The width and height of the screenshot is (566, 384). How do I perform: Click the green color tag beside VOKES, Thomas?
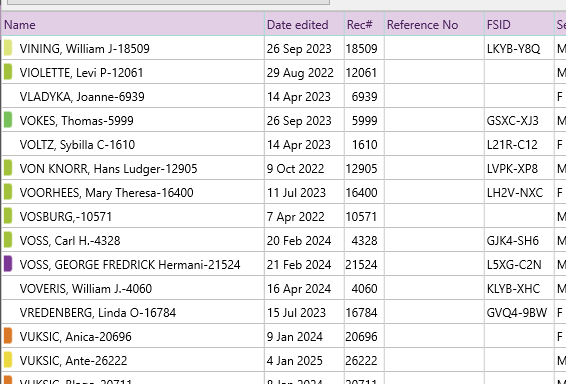(x=8, y=120)
